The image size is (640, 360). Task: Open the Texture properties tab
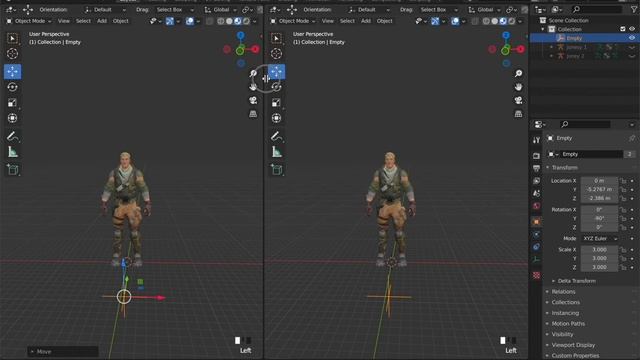point(536,276)
